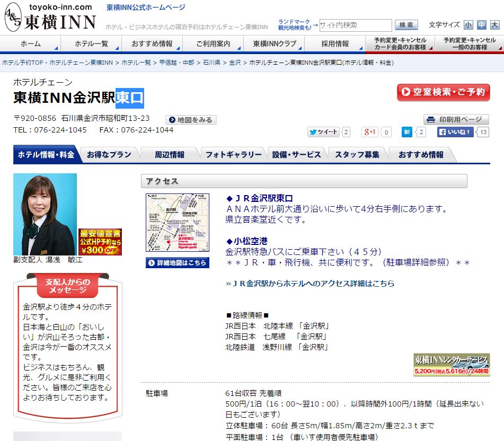Click the Hatena B! bookmark icon
The height and width of the screenshot is (441, 504).
pyautogui.click(x=407, y=132)
